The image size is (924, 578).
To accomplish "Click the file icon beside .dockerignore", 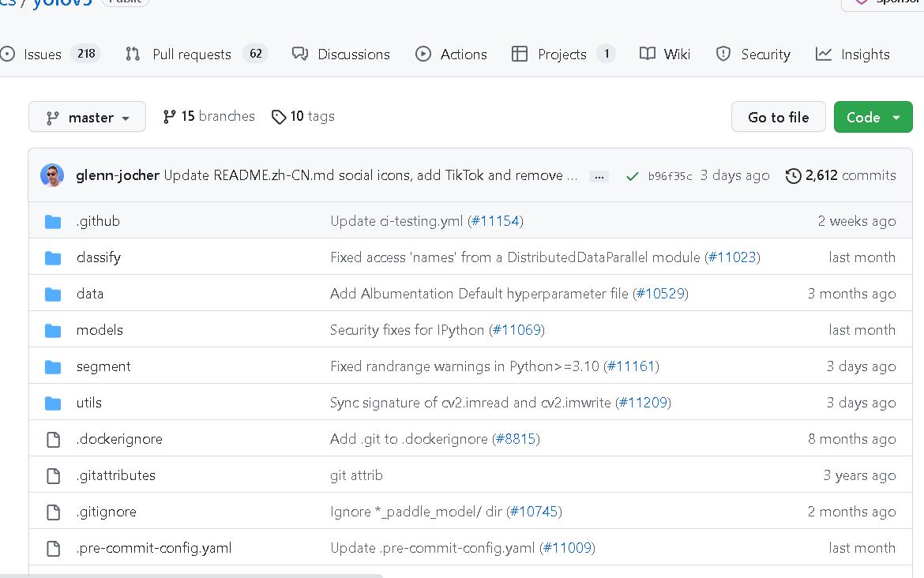I will [53, 440].
